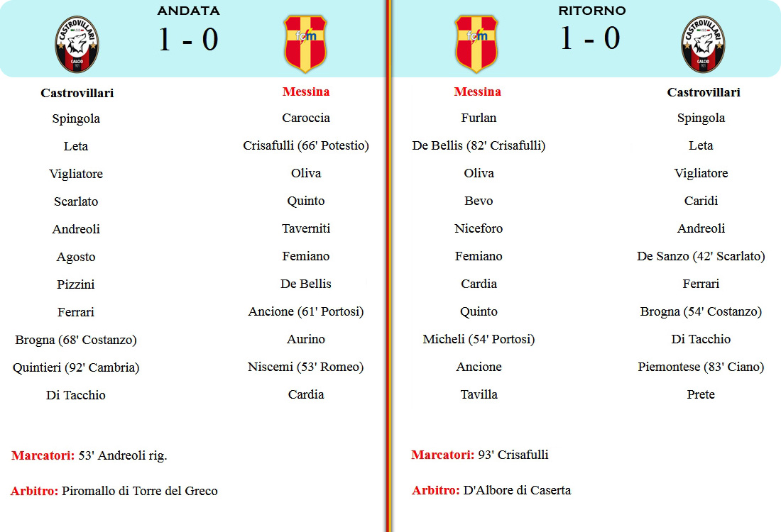Click the 93' Crisafulli scorer text
This screenshot has width=781, height=532.
tap(513, 455)
